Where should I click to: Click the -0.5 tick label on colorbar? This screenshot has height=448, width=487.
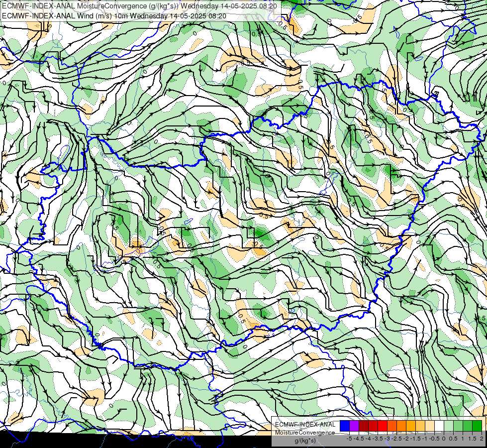434,439
